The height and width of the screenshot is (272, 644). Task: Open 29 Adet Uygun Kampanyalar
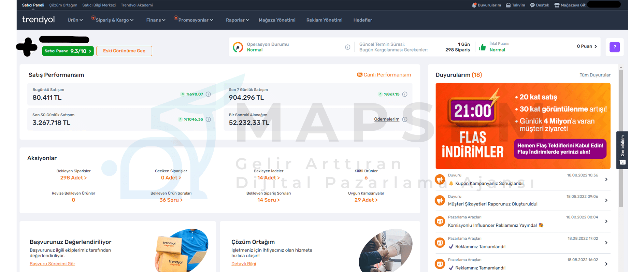[x=366, y=200]
